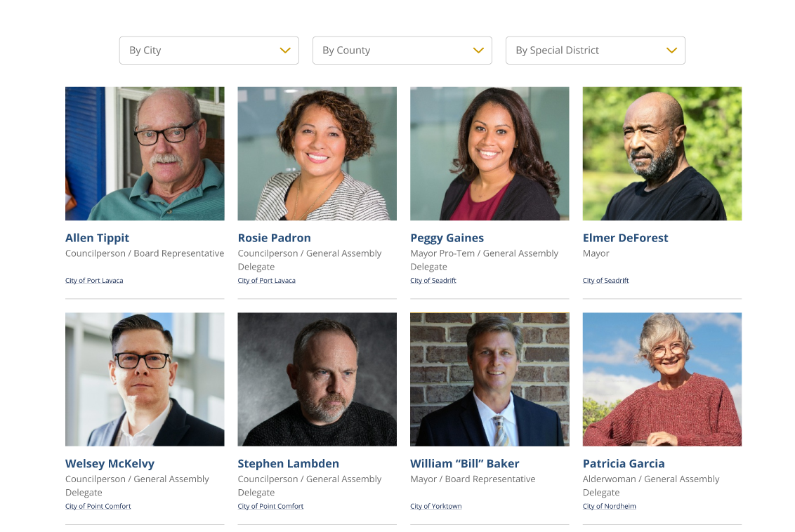Select Stephen Lambden's portrait photo
Viewport: 795px width, 532px height.
pyautogui.click(x=317, y=380)
